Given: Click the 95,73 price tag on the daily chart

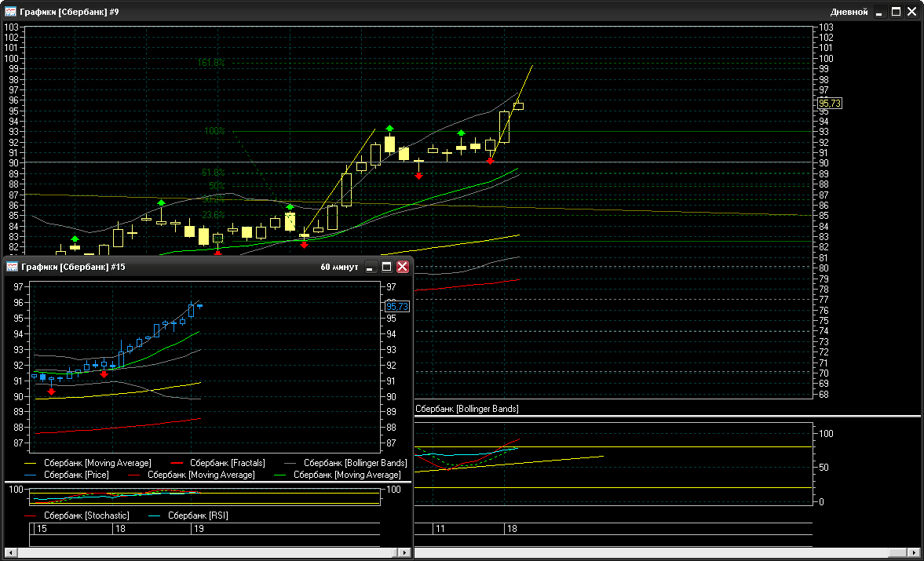Looking at the screenshot, I should tap(830, 104).
